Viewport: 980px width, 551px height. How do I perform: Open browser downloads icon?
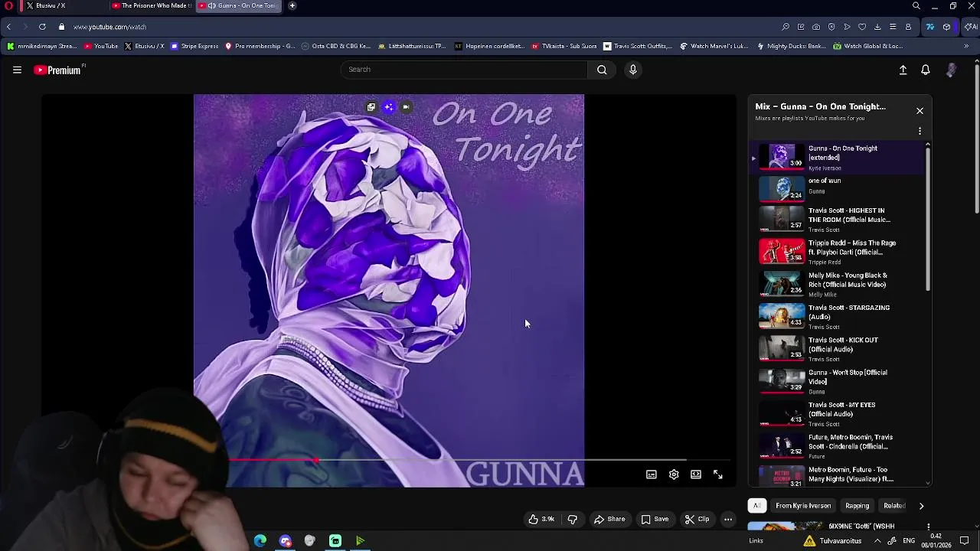point(877,27)
